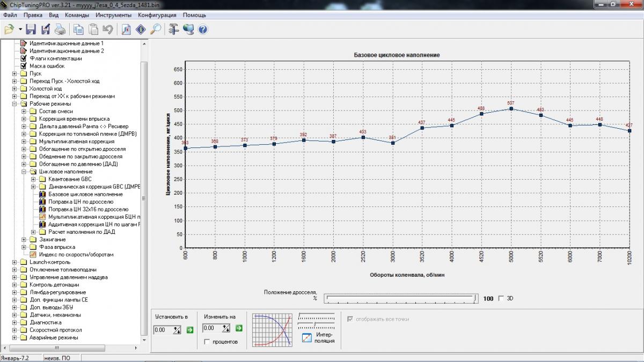Select Поправка ЦН по дросселю item
The width and height of the screenshot is (644, 362).
coord(80,202)
